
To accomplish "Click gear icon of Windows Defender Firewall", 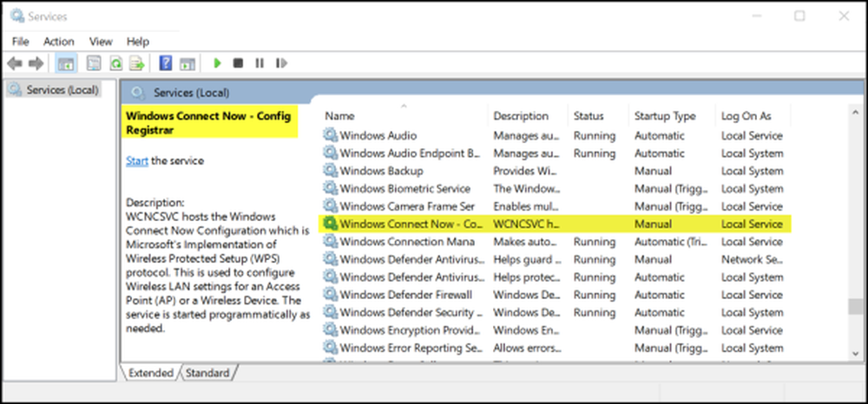I will point(331,294).
